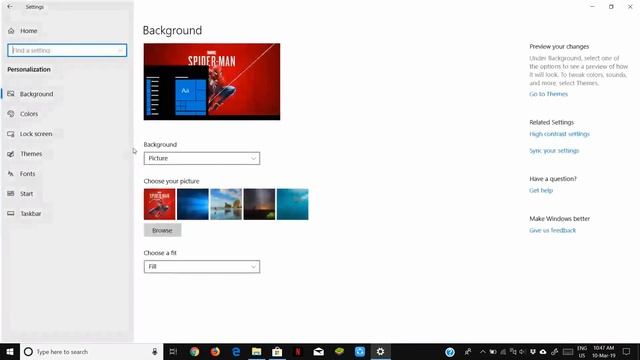Open Sync your settings link
The height and width of the screenshot is (360, 640).
[554, 151]
